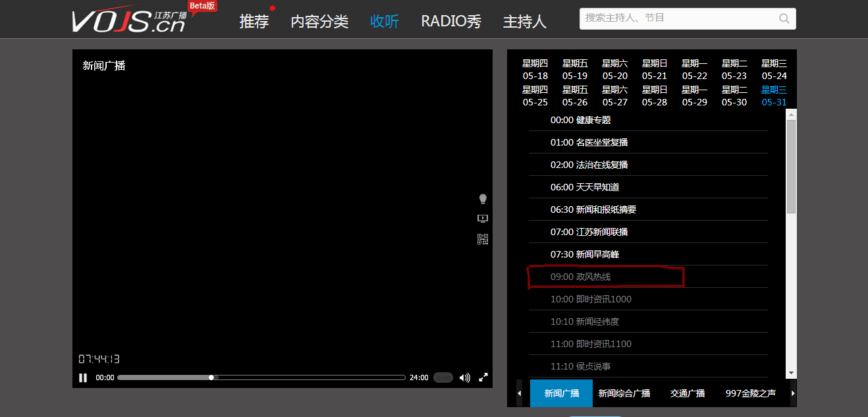Pause the radio playback
Screen dimensions: 868x417
point(83,377)
